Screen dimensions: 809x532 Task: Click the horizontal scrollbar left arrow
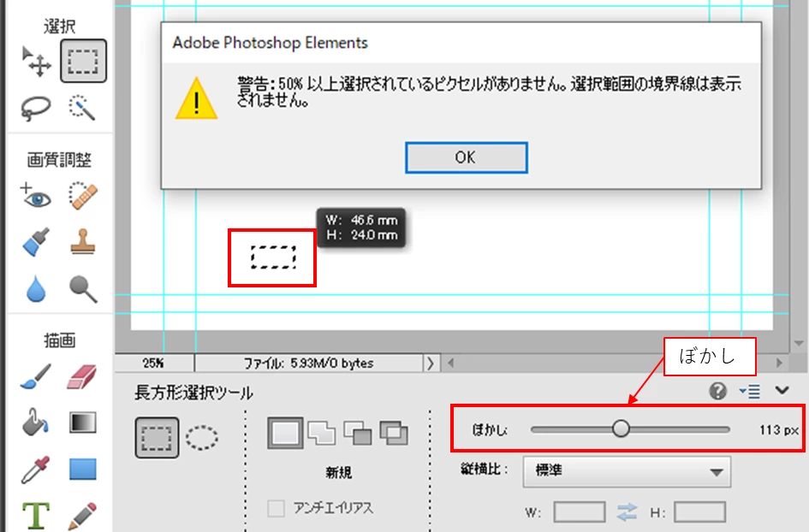click(x=451, y=363)
